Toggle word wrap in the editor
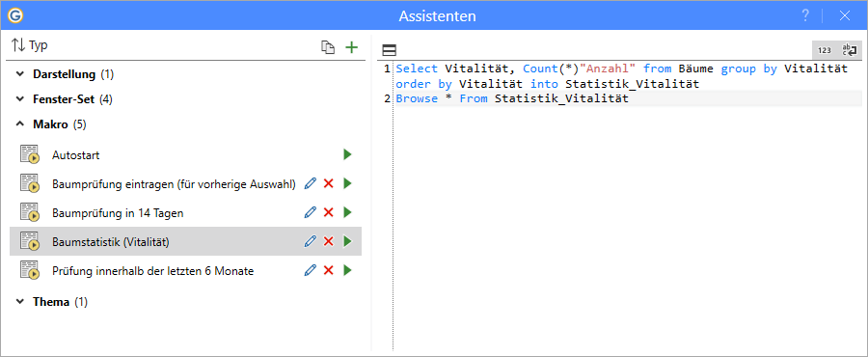The height and width of the screenshot is (357, 868). pos(849,50)
